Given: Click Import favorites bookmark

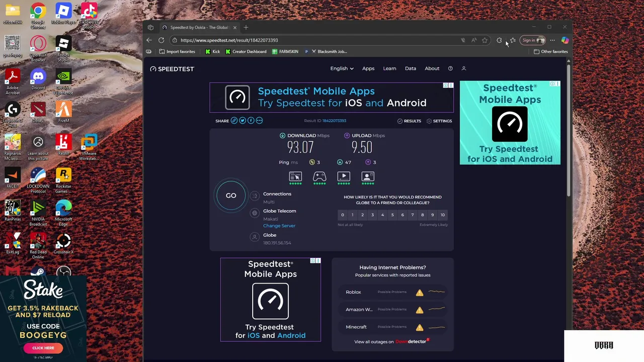Looking at the screenshot, I should pos(177,52).
